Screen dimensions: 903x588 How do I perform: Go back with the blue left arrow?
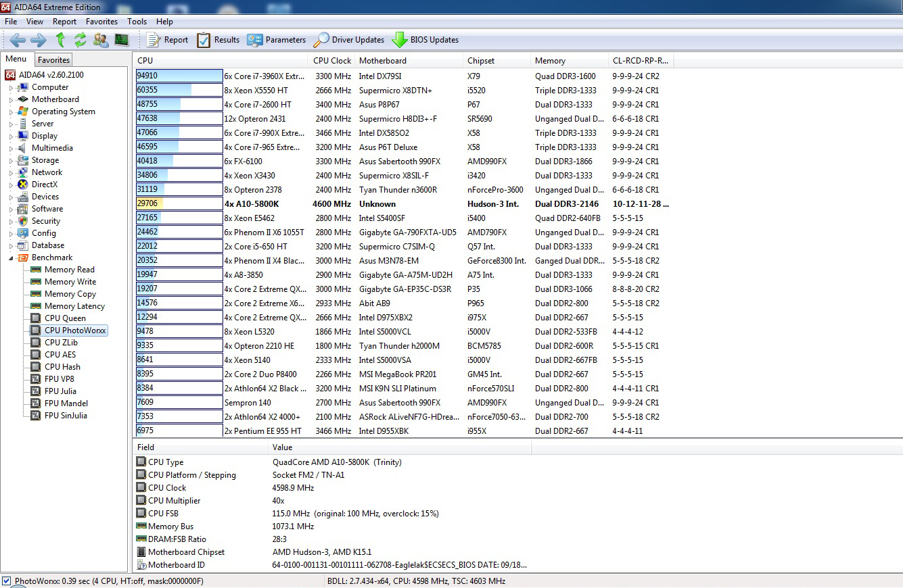coord(18,40)
